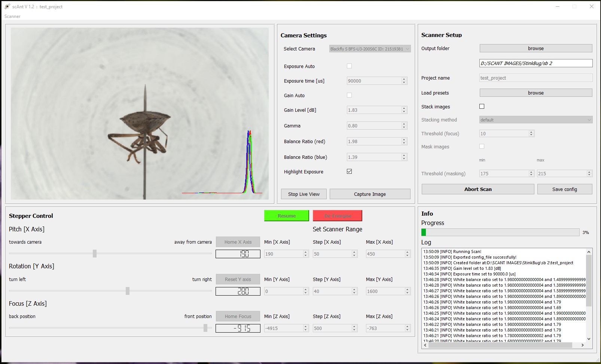The width and height of the screenshot is (601, 364).
Task: De-Energise the stepper motors
Action: pos(337,216)
